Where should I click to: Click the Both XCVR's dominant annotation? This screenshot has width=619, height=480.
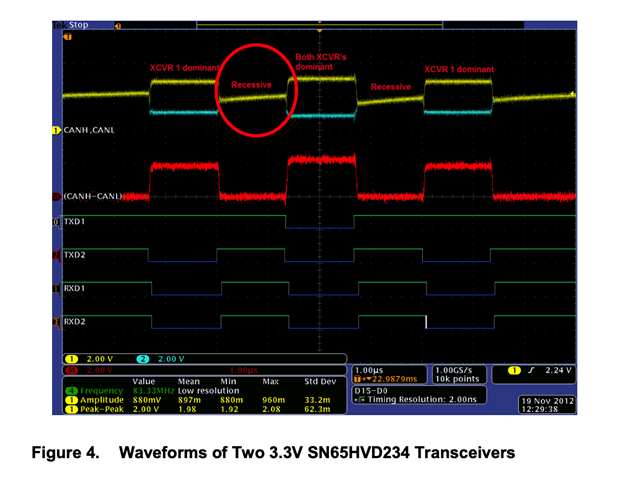[x=321, y=62]
